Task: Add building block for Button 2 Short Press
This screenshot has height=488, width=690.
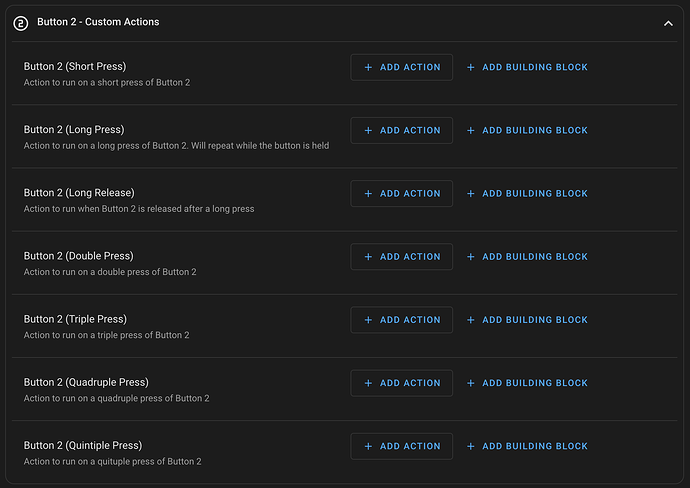Action: point(527,67)
